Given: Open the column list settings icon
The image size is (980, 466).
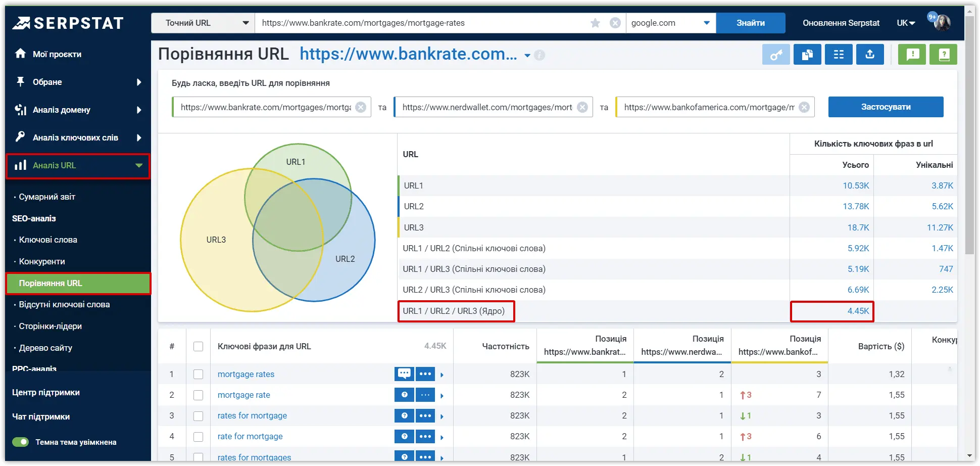Looking at the screenshot, I should point(839,55).
